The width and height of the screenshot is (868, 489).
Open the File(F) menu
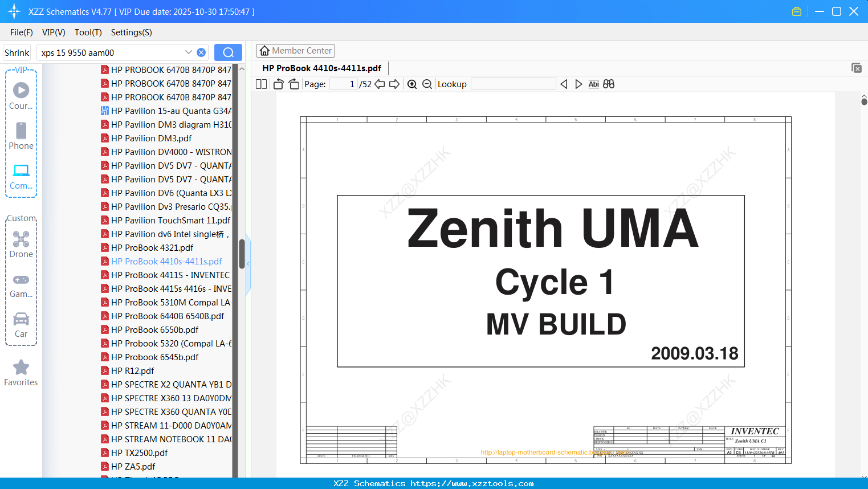pos(22,32)
